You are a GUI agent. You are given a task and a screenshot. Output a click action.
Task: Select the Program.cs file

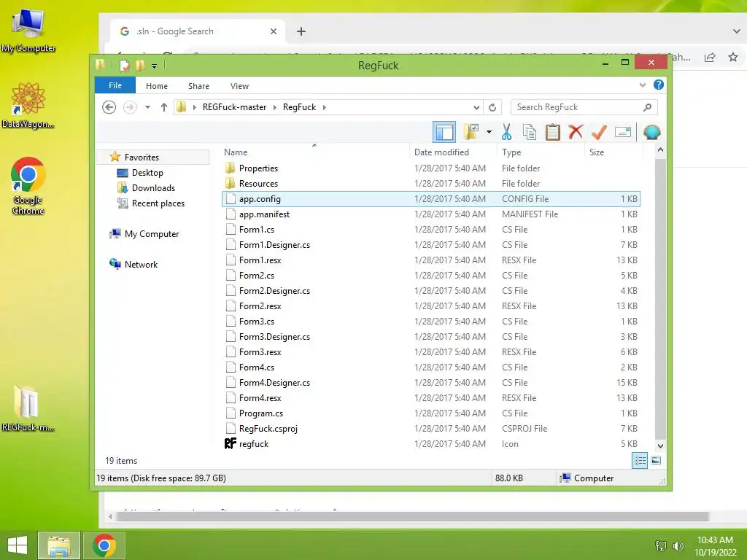(x=431, y=413)
